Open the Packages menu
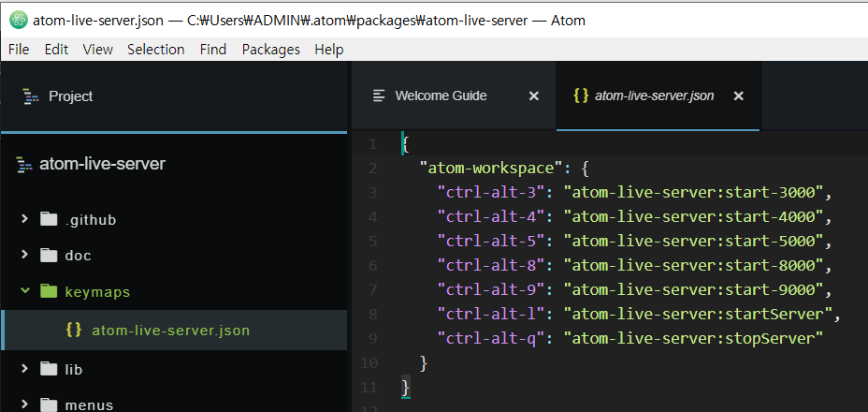This screenshot has height=412, width=868. [x=270, y=50]
